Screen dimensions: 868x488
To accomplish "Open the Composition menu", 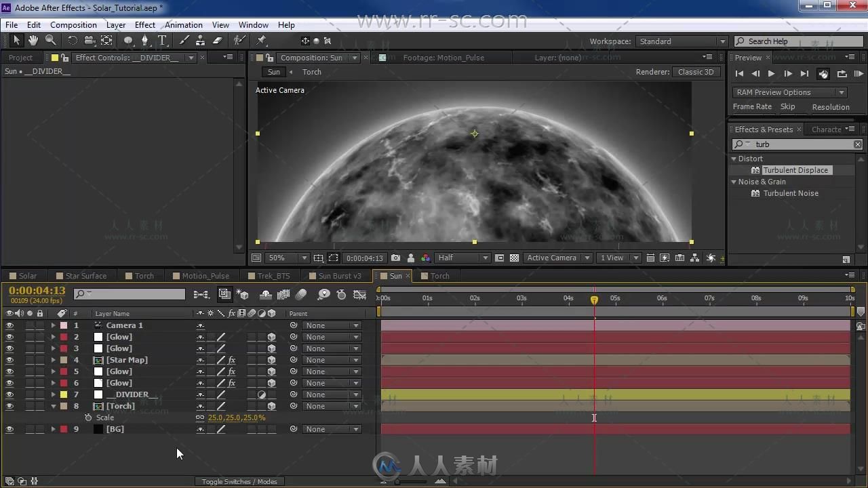I will [x=73, y=25].
